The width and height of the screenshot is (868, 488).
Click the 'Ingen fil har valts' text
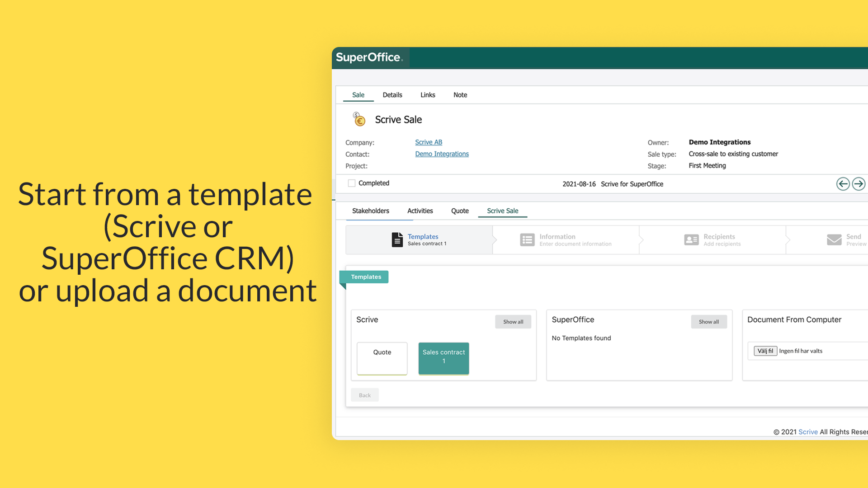[x=801, y=351]
